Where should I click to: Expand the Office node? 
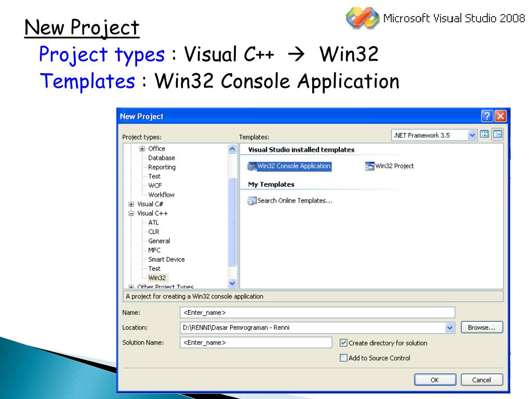142,149
